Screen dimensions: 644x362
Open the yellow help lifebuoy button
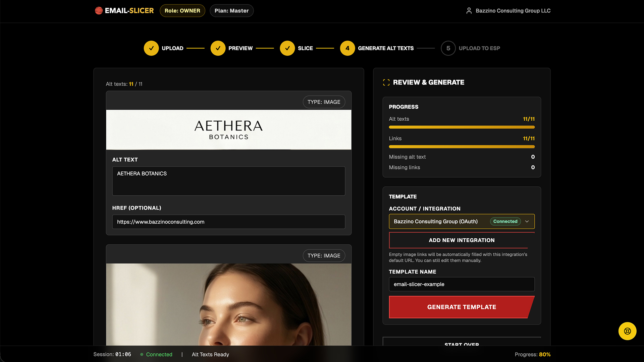(627, 331)
